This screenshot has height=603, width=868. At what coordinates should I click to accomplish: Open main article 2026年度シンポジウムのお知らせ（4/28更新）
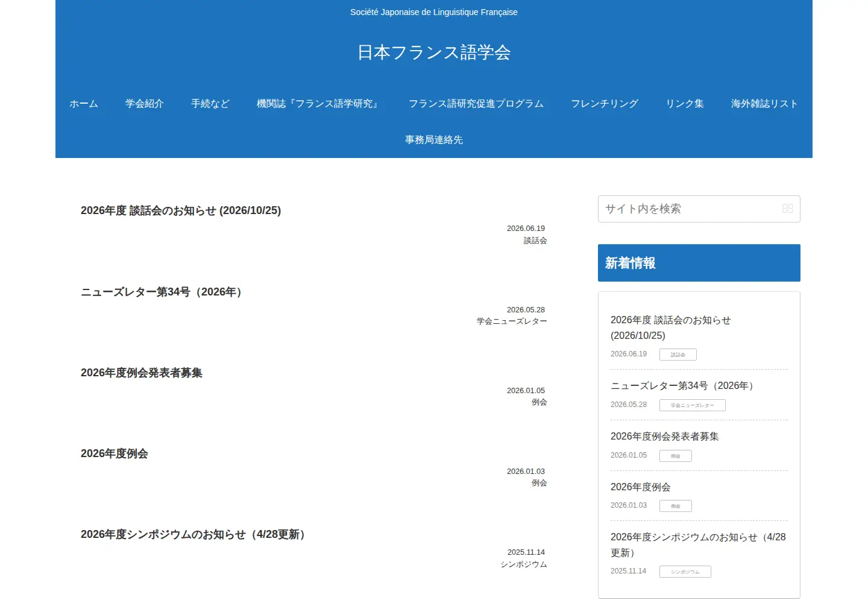click(195, 534)
